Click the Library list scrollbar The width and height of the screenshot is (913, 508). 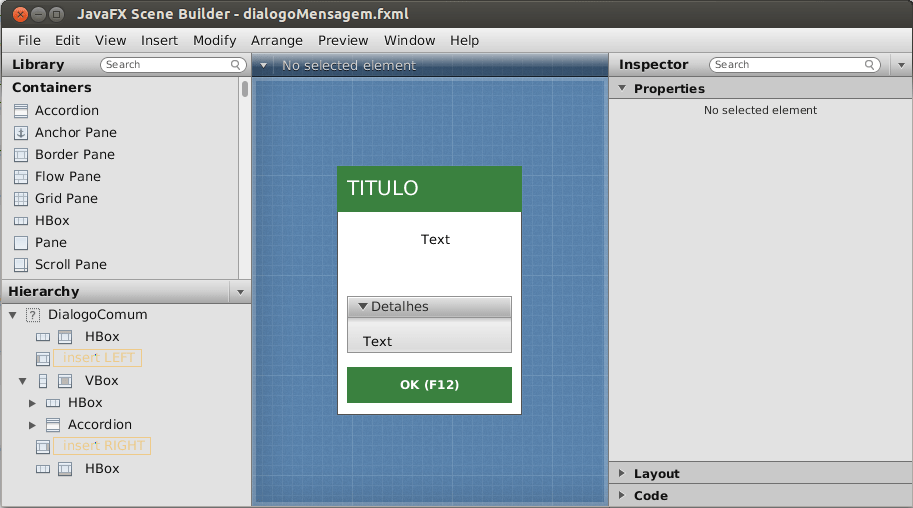pos(245,89)
